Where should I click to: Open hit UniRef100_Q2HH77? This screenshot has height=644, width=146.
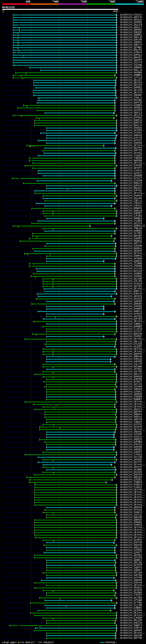point(131,552)
